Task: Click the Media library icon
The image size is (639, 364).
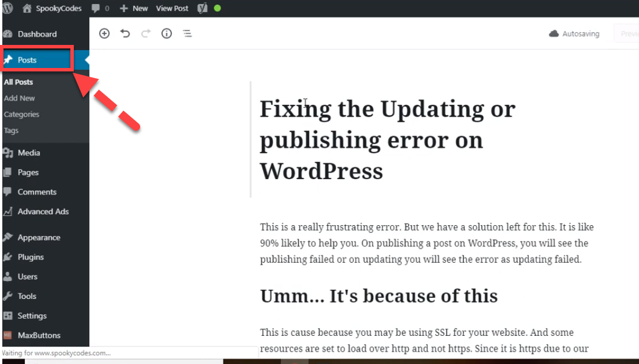Action: (7, 153)
